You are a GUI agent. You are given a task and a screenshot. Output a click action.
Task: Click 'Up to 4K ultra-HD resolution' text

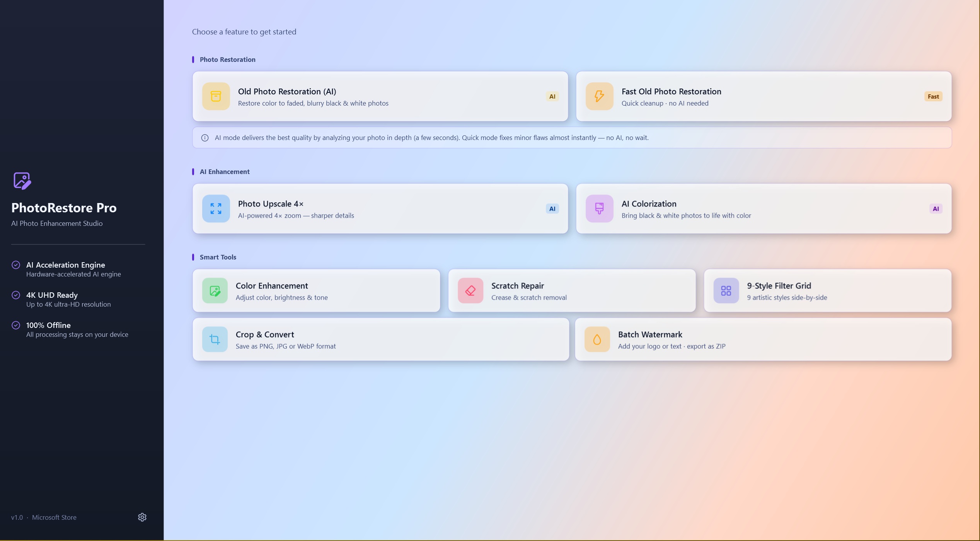click(68, 304)
